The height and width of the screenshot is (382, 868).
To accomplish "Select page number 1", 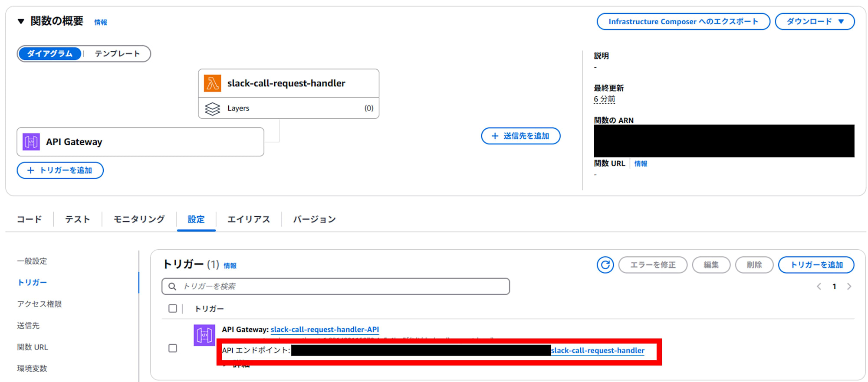I will coord(834,287).
